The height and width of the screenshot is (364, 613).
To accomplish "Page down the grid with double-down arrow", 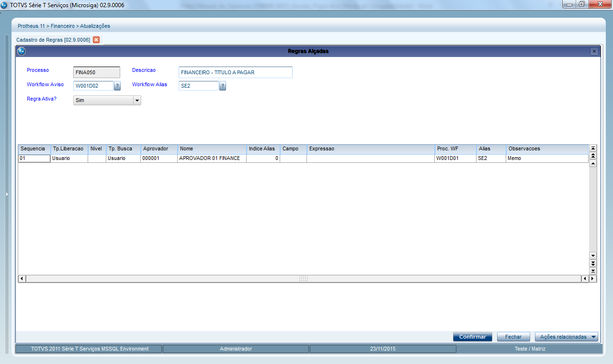I will (593, 263).
